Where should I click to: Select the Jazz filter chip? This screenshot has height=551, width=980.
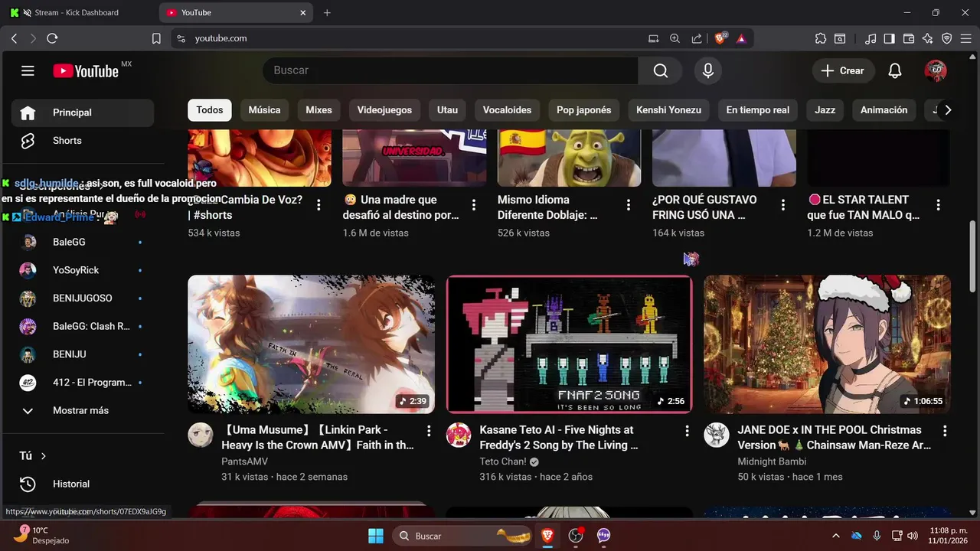pos(825,110)
